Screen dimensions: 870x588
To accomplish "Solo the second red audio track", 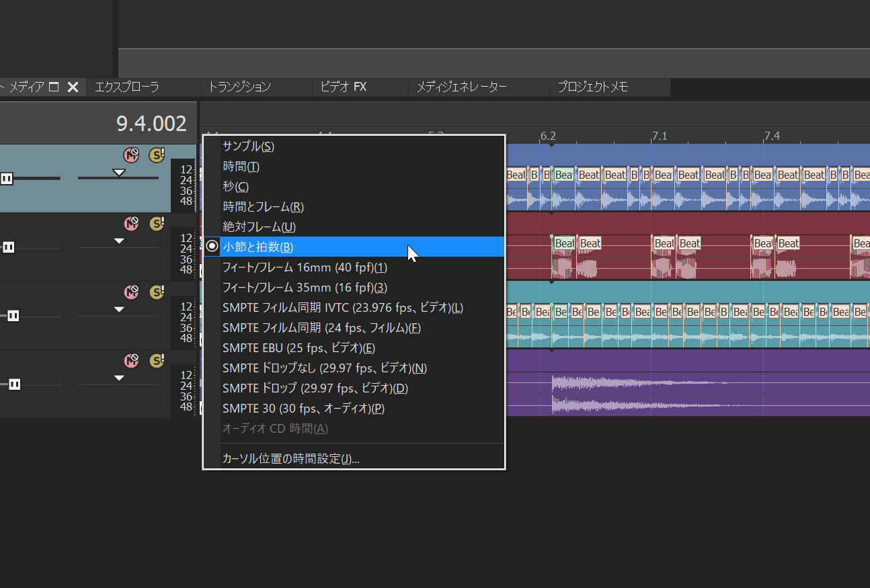I will click(x=157, y=224).
